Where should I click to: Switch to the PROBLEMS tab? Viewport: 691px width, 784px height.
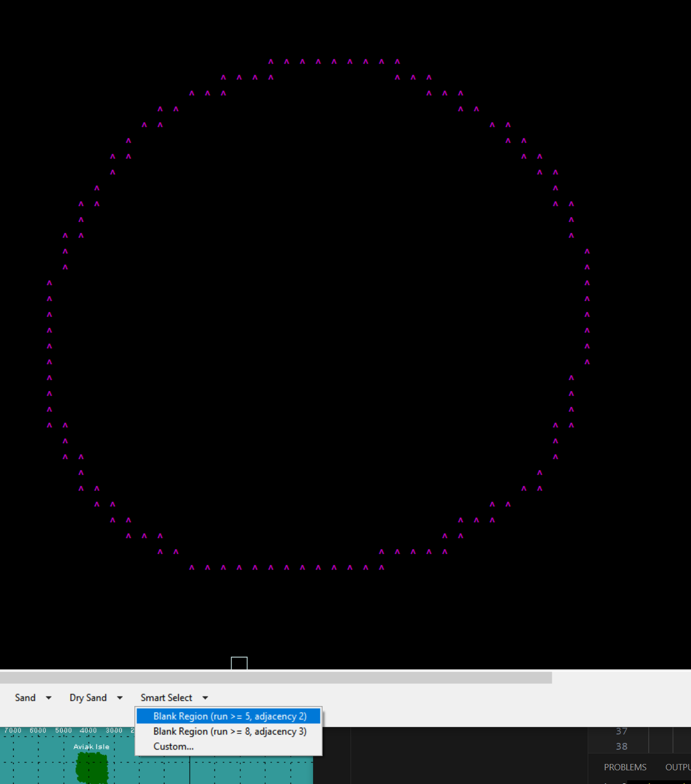tap(625, 767)
